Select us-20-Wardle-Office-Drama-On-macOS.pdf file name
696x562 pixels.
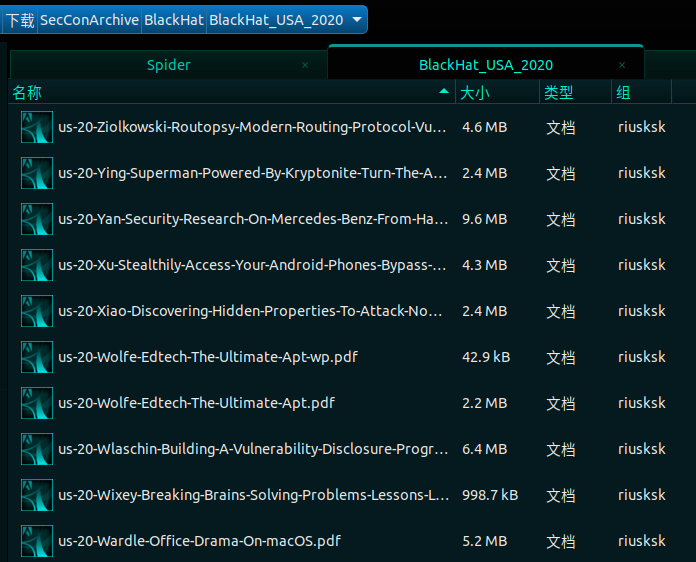[x=199, y=542]
